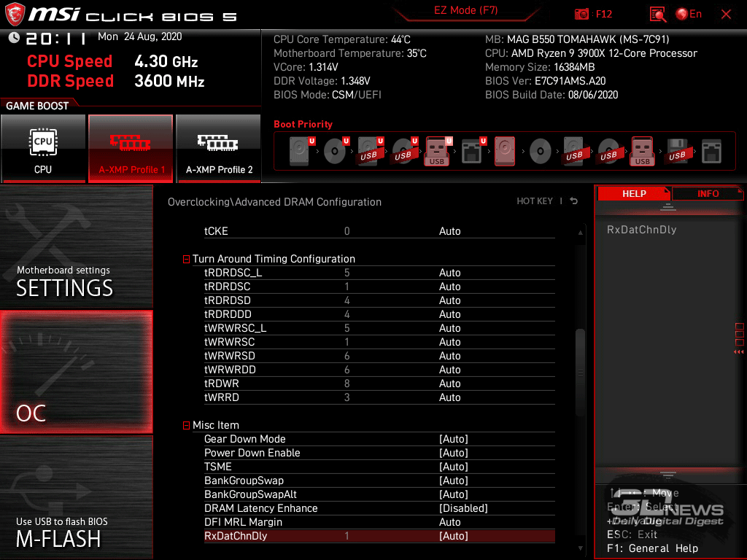Screen dimensions: 747x560
Task: Collapse the Misc Item section
Action: (x=186, y=425)
